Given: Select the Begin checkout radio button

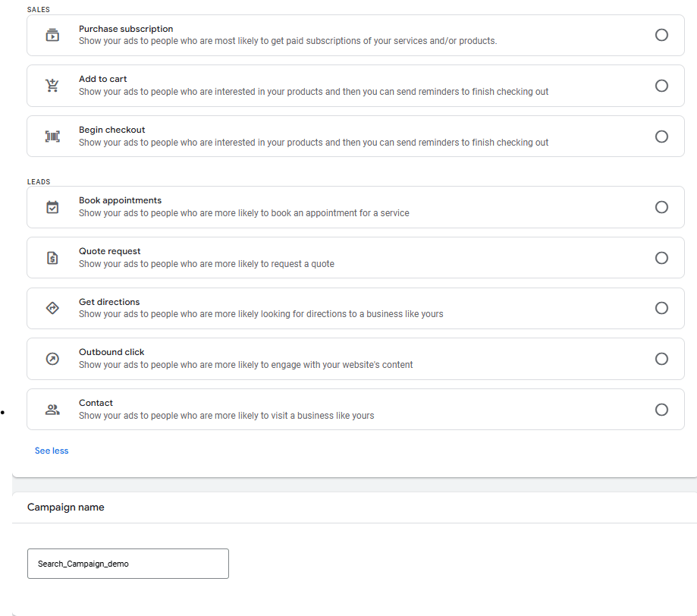Looking at the screenshot, I should click(661, 136).
